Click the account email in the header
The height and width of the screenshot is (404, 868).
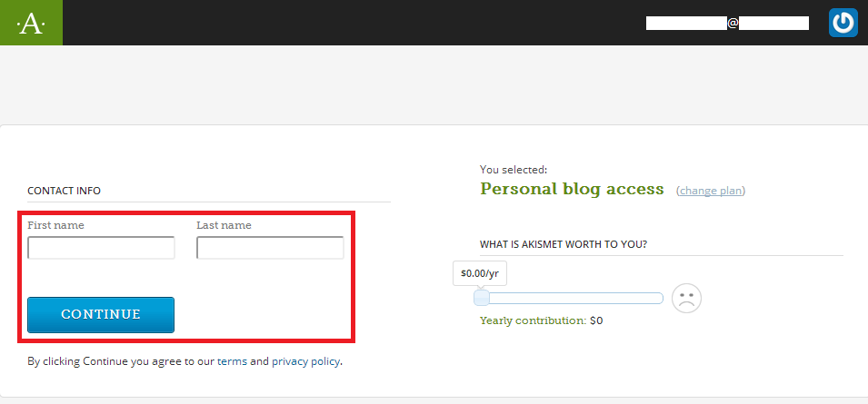point(727,23)
